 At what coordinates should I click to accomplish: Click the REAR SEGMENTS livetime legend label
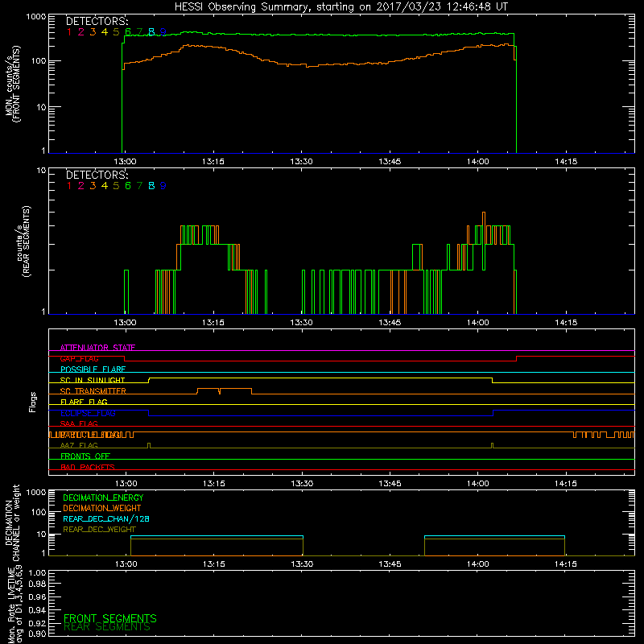(107, 627)
